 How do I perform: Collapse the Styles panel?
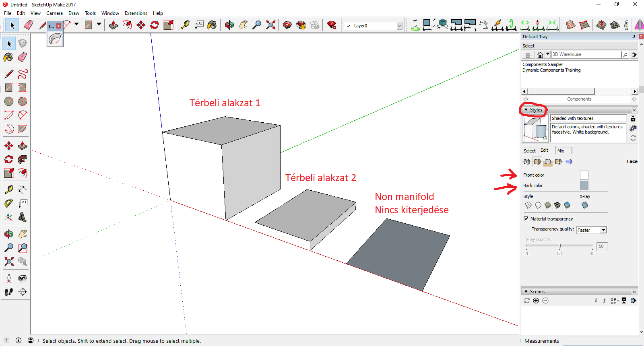pos(526,110)
